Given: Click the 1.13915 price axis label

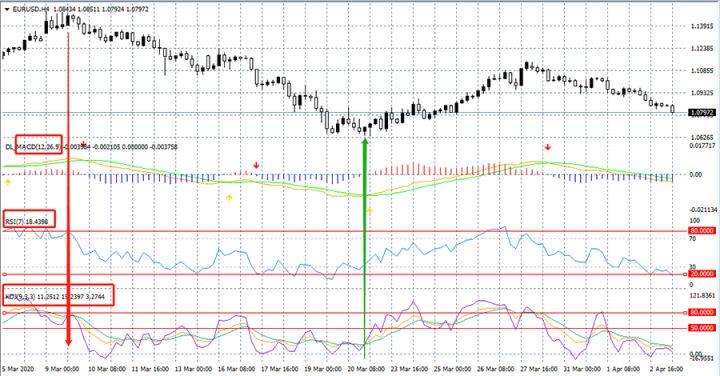Looking at the screenshot, I should click(702, 27).
